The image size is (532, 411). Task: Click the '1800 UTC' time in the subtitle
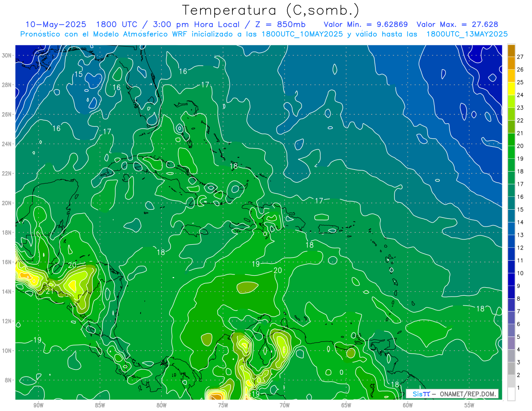tap(117, 24)
